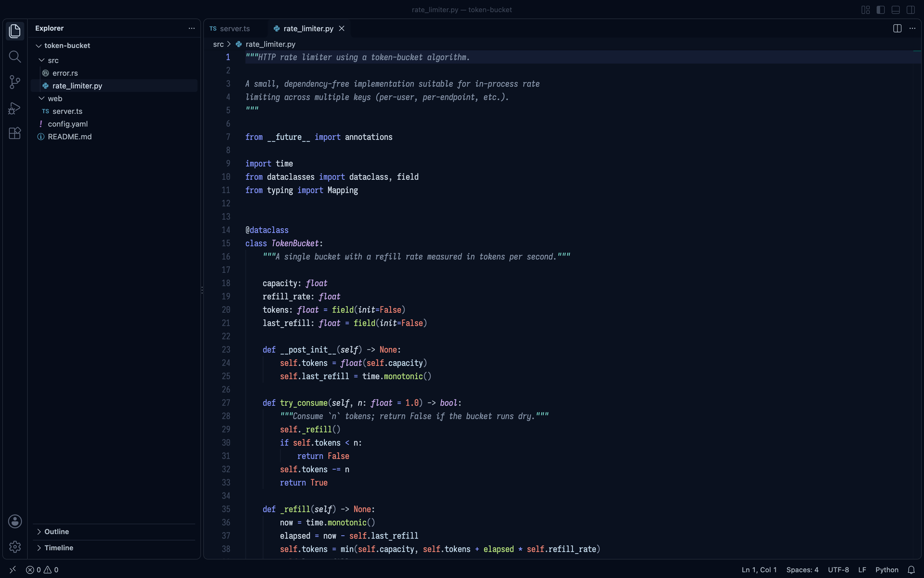Select language mode Python
Image resolution: width=924 pixels, height=578 pixels.
[x=887, y=570]
